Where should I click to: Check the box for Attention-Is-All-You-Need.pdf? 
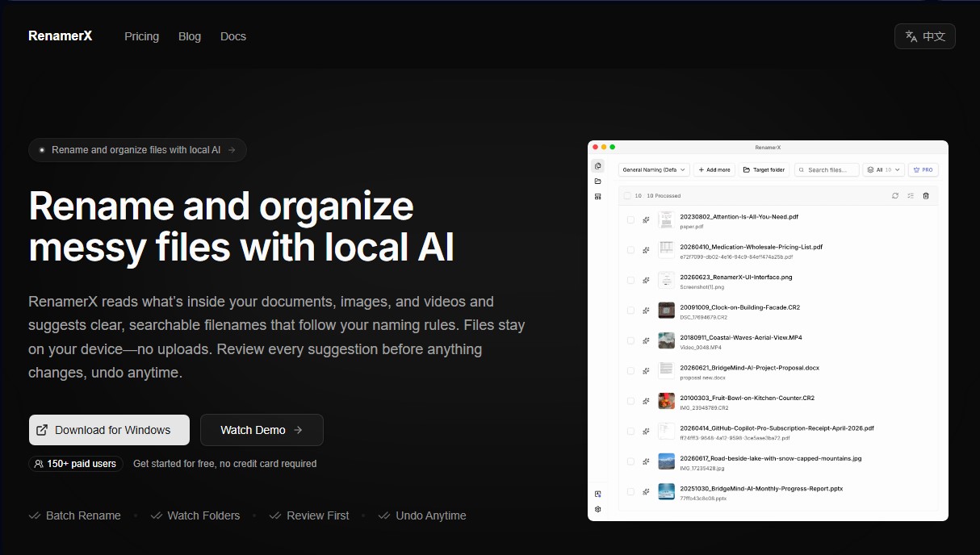pos(630,220)
